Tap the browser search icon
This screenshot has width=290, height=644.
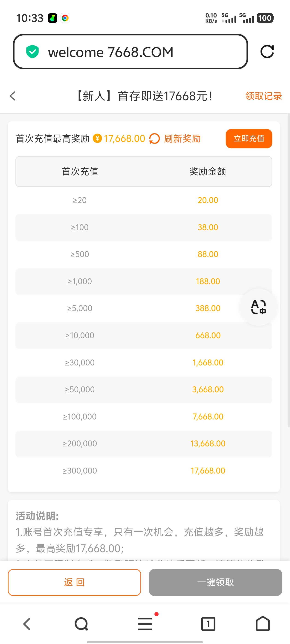pyautogui.click(x=81, y=624)
